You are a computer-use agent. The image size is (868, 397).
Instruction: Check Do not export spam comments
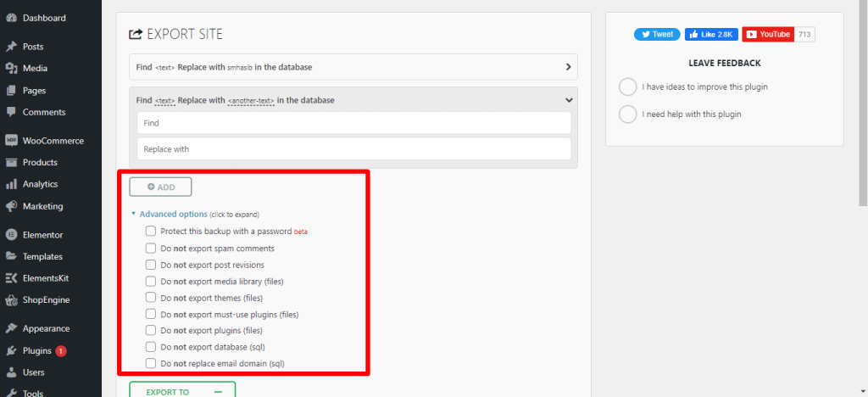(x=151, y=248)
